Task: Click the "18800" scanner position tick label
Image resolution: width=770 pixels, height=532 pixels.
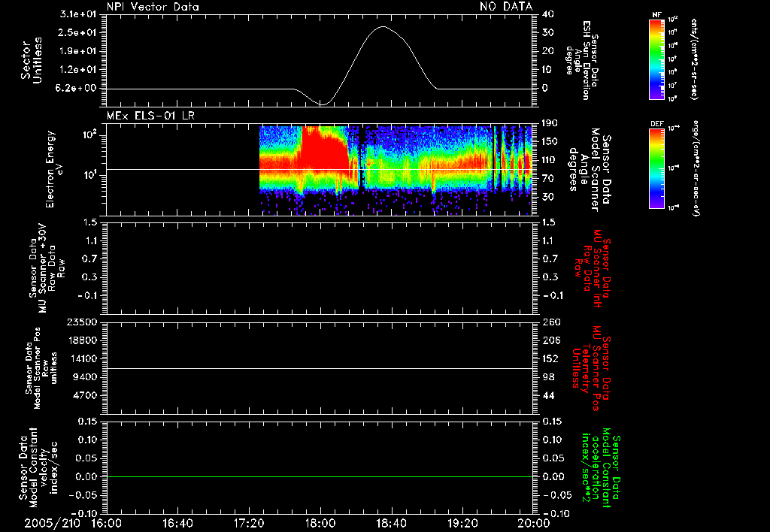Action: click(81, 340)
